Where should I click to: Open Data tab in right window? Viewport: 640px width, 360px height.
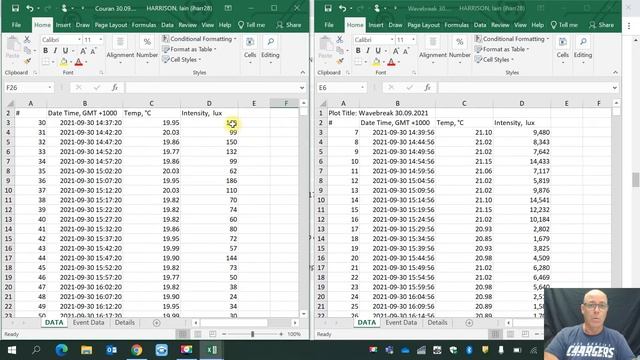coord(480,25)
